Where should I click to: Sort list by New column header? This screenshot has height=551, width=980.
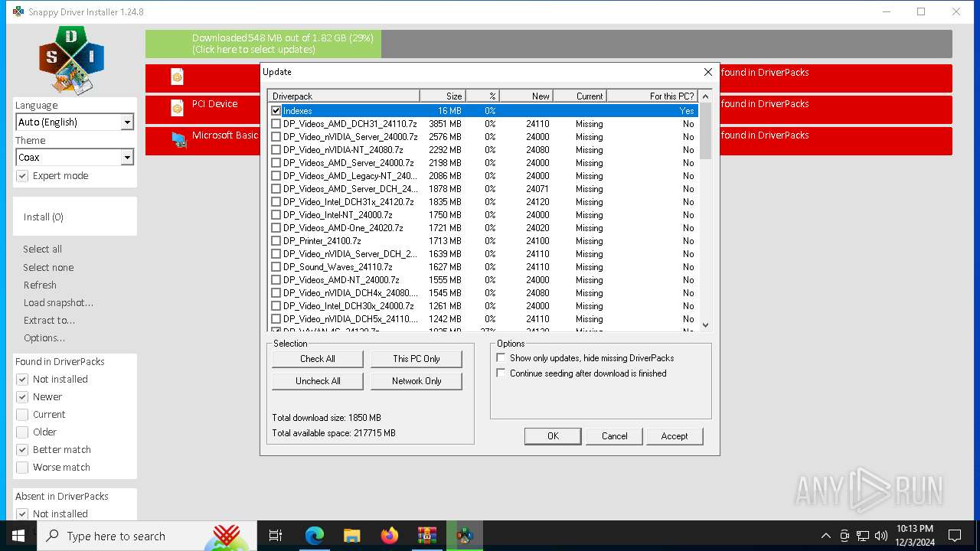point(526,96)
